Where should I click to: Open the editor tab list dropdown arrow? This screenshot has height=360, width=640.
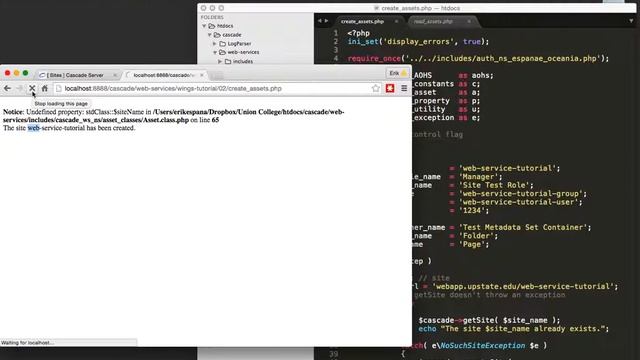(631, 21)
